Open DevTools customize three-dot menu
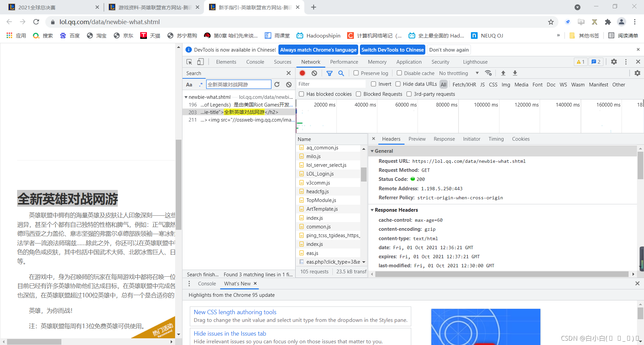The width and height of the screenshot is (644, 345). pyautogui.click(x=626, y=62)
